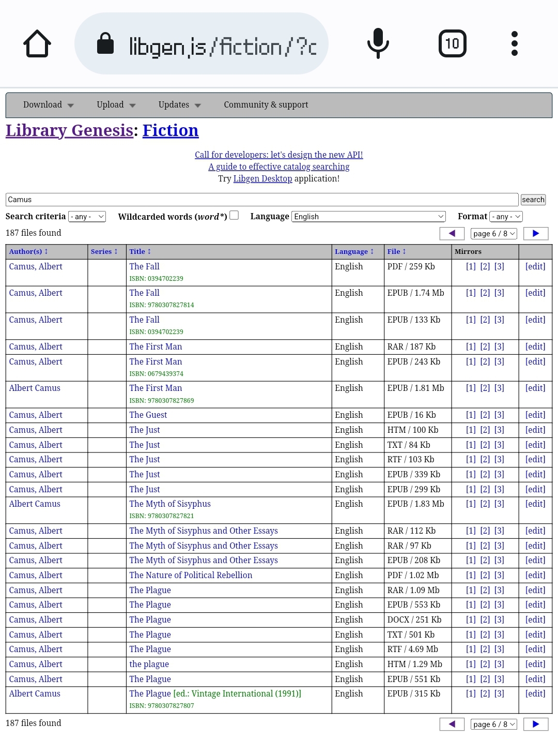Open the Upload menu
The height and width of the screenshot is (756, 558).
[x=116, y=105]
